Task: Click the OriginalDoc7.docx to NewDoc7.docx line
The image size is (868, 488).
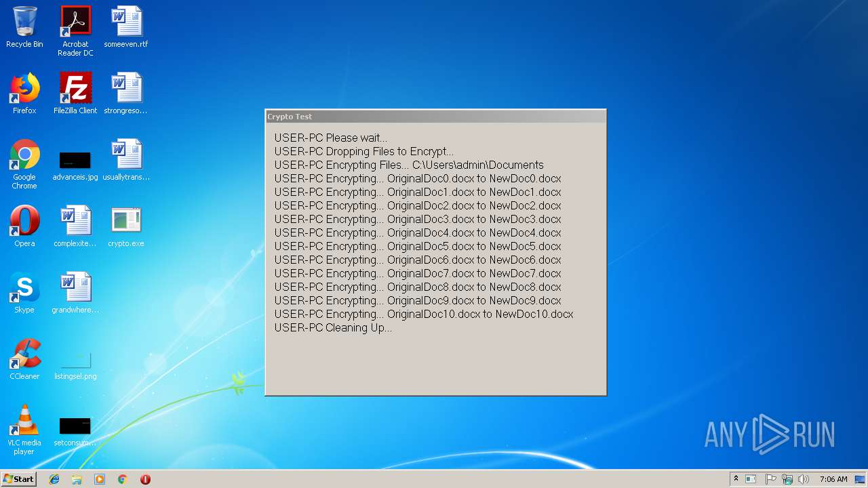Action: [x=418, y=273]
